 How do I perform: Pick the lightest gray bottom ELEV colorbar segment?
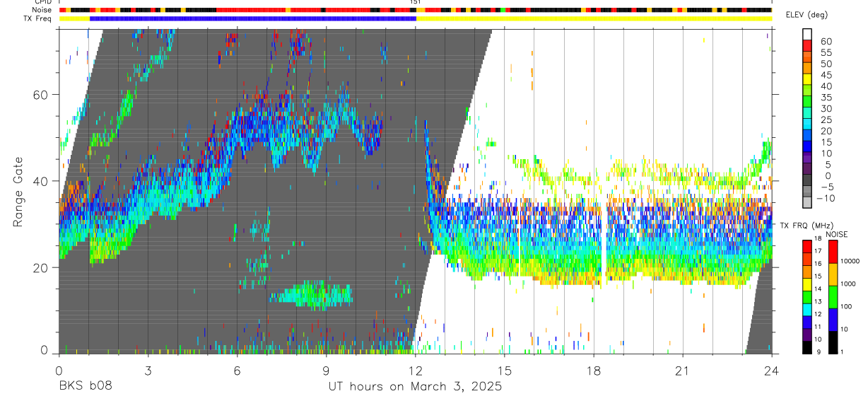pyautogui.click(x=807, y=202)
